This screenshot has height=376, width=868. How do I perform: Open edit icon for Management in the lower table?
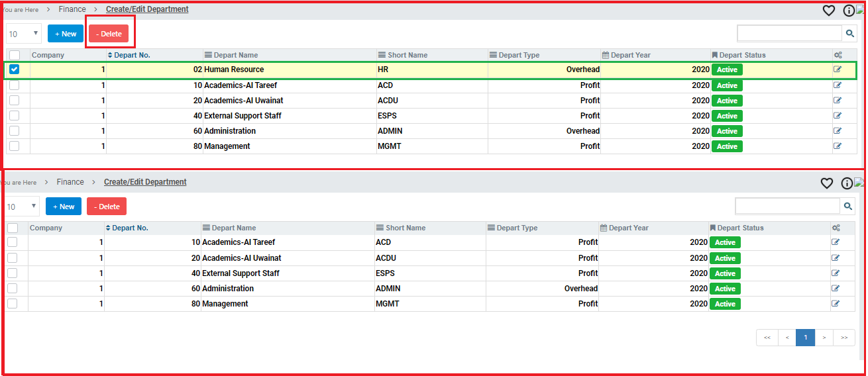(836, 304)
